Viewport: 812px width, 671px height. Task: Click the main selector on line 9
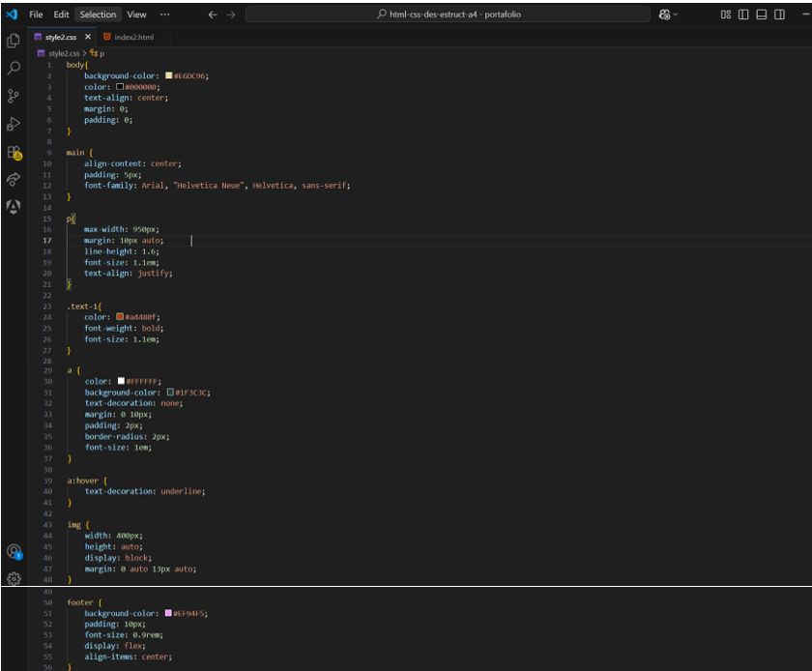75,153
